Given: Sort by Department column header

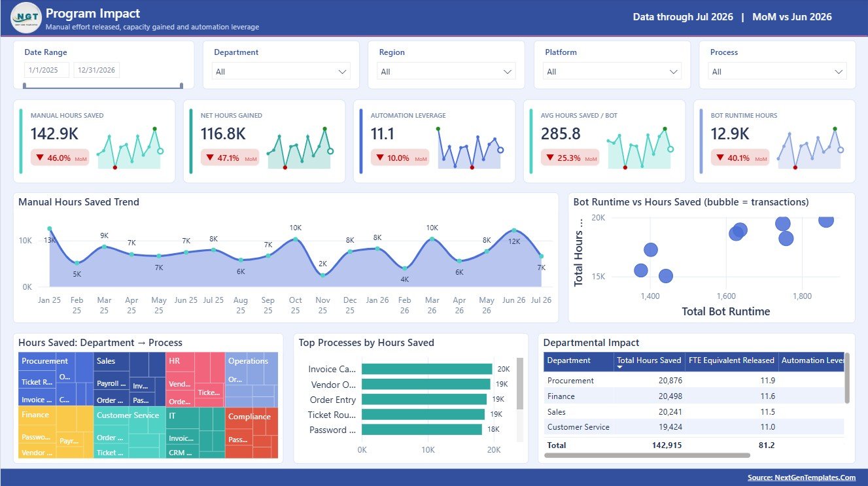Looking at the screenshot, I should tap(578, 362).
